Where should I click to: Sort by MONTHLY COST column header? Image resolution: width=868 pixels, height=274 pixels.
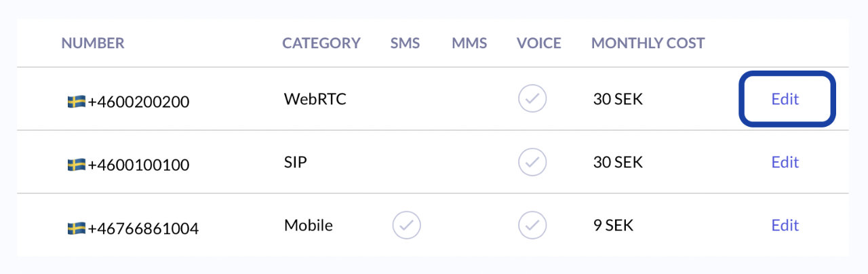click(648, 43)
